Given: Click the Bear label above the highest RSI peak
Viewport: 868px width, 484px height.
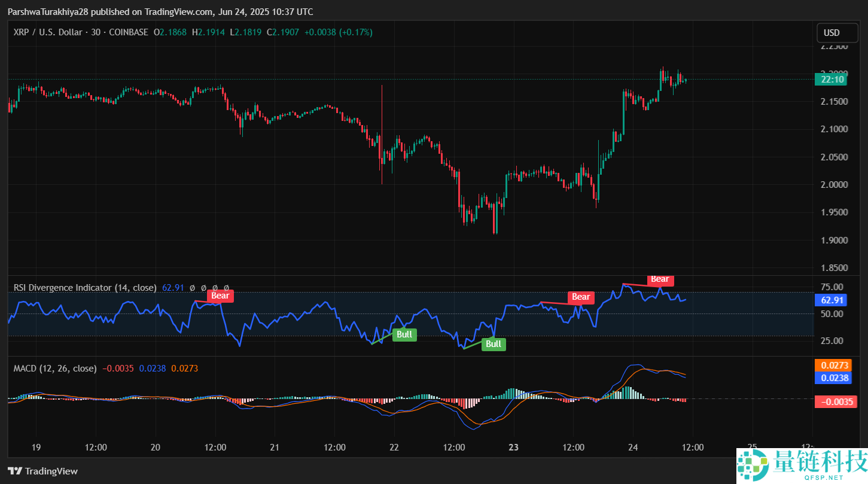Looking at the screenshot, I should pyautogui.click(x=660, y=279).
